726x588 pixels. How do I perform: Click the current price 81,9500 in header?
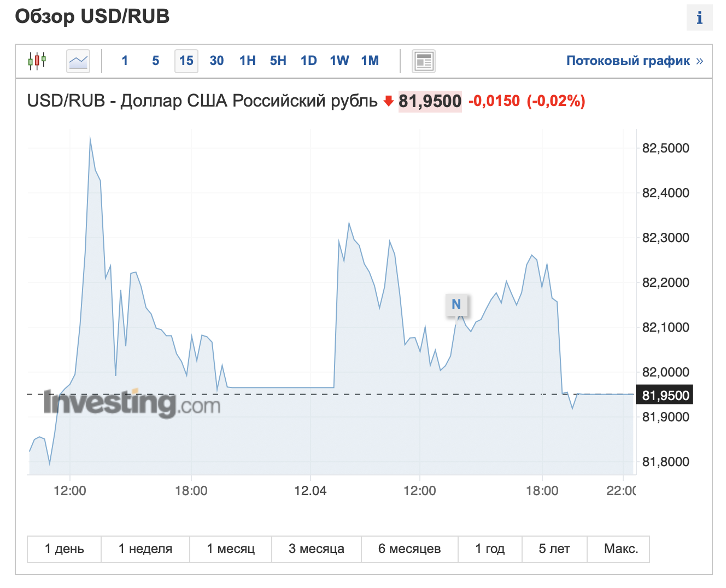(x=430, y=101)
